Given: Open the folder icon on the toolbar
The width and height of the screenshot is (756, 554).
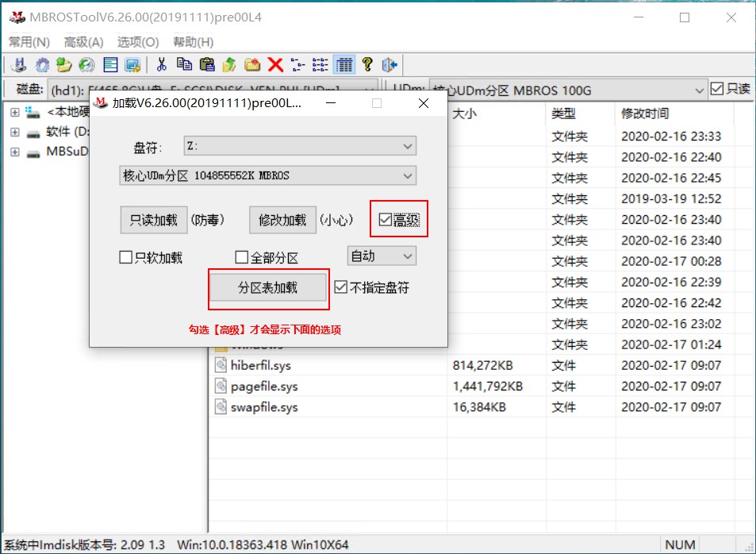Looking at the screenshot, I should click(63, 64).
